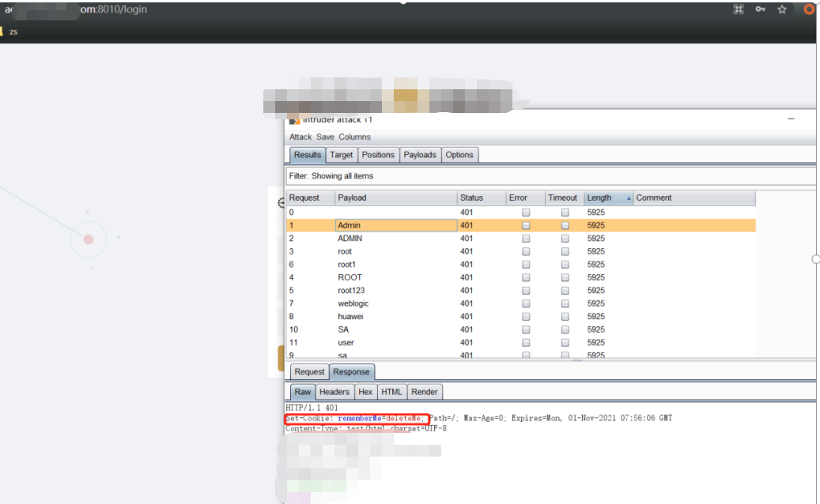Viewport: 820px width, 504px height.
Task: Toggle Timeout checkbox in the user row
Action: click(565, 343)
